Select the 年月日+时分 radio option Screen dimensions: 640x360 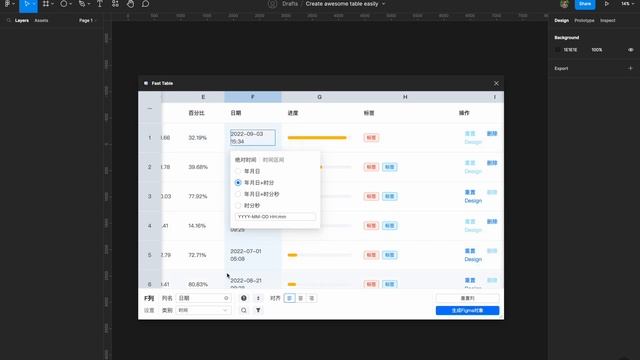(238, 182)
